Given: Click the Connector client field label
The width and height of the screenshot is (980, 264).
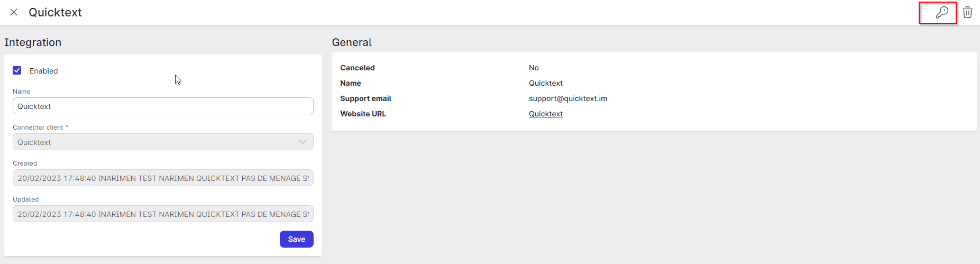Looking at the screenshot, I should click(38, 128).
